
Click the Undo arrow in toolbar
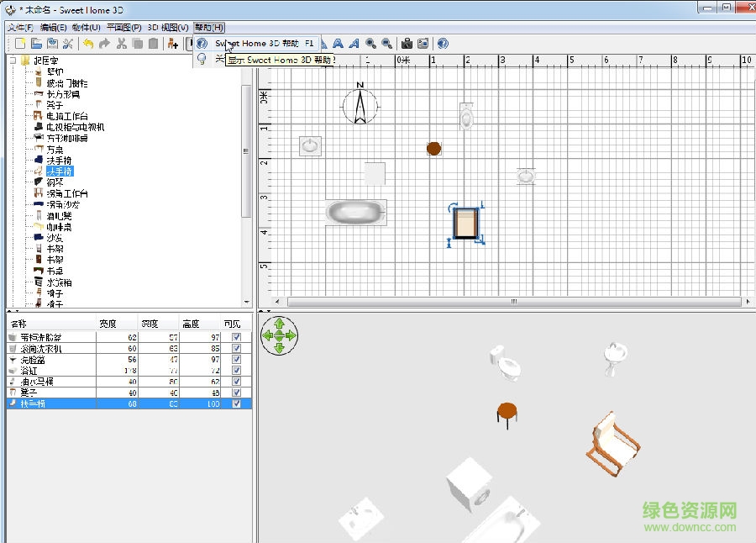[x=87, y=43]
